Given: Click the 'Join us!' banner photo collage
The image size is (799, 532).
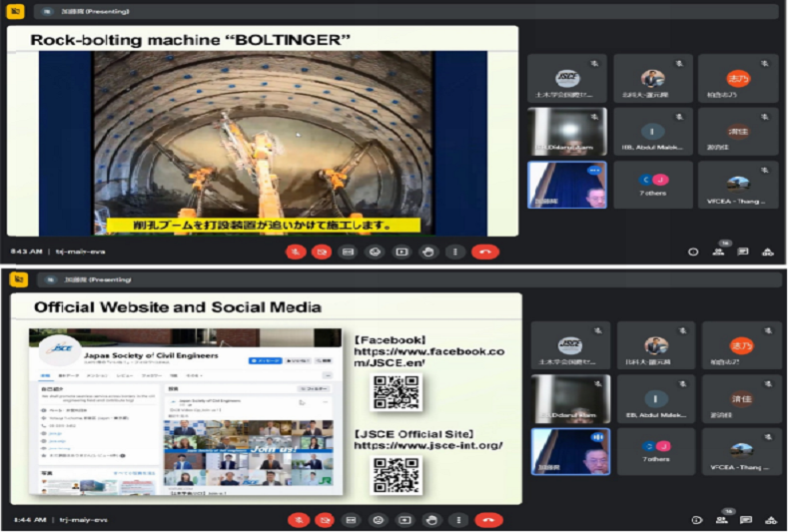Looking at the screenshot, I should point(248,452).
